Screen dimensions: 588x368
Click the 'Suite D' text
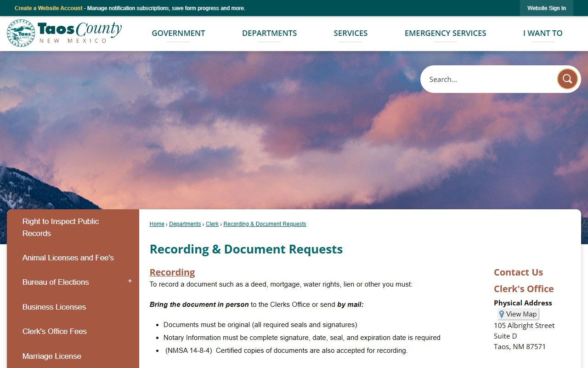click(x=505, y=336)
